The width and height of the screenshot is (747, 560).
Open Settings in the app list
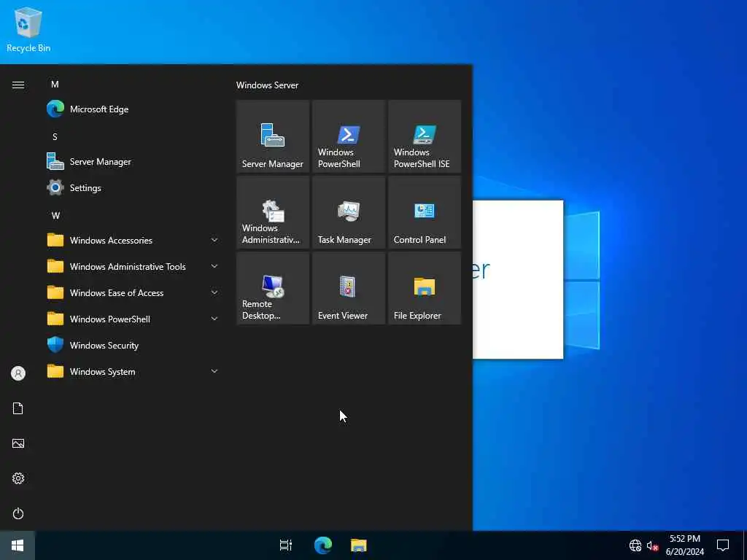133,187
